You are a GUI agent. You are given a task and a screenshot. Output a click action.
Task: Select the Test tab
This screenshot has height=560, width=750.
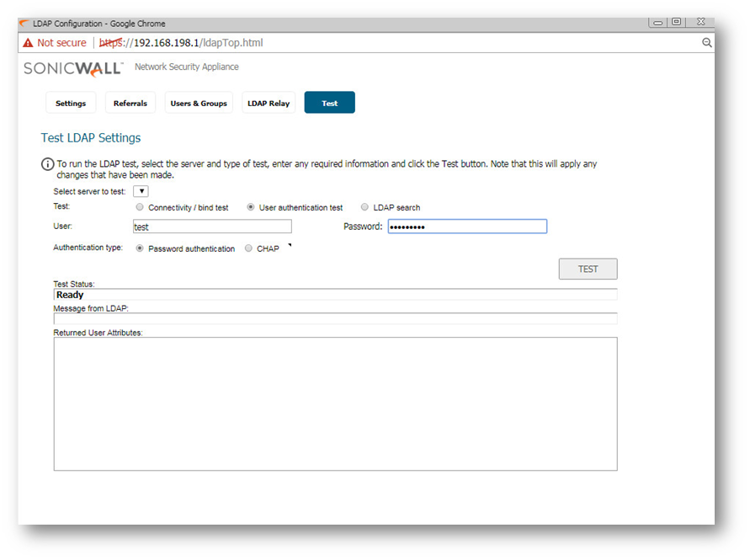tap(330, 103)
